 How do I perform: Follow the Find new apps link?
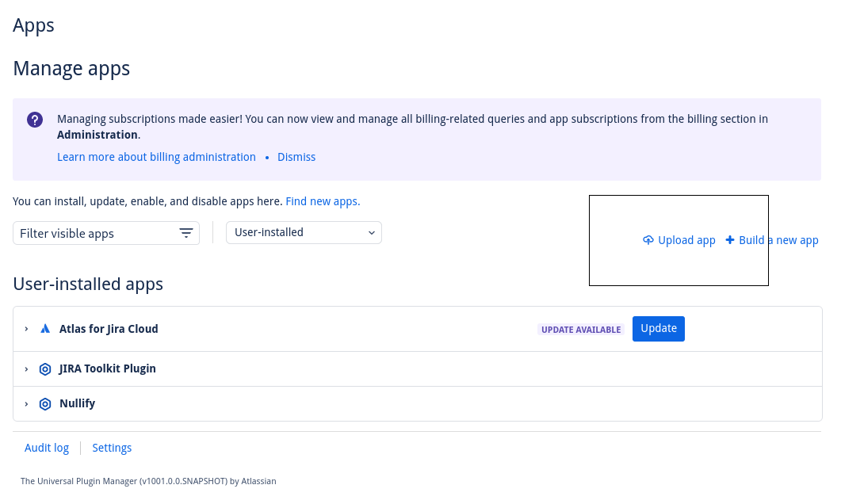(x=323, y=201)
